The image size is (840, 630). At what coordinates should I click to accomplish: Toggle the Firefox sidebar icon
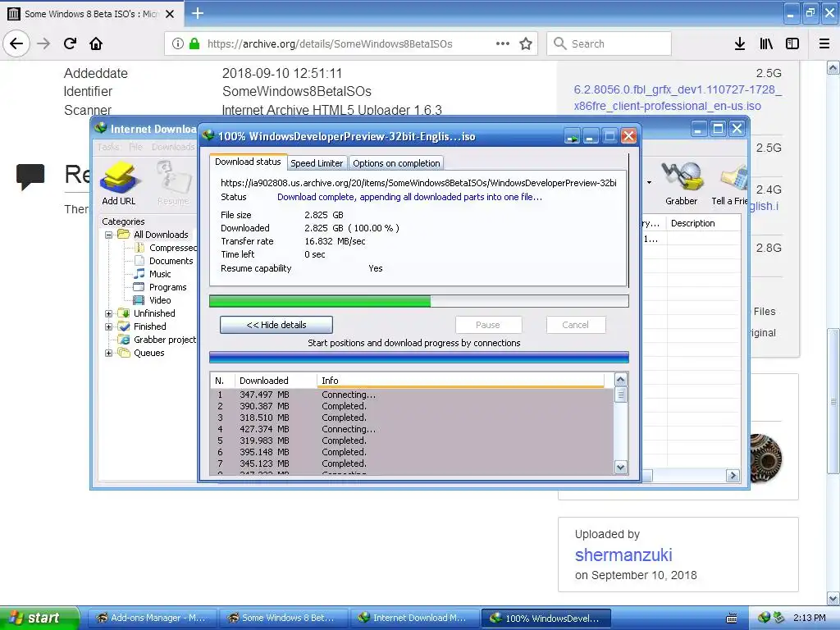pos(792,44)
